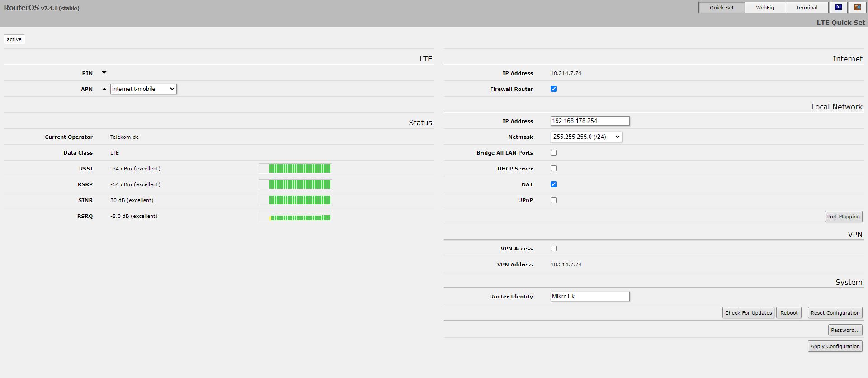Click the Internet IP Address value 10.214.7.74
The image size is (868, 378).
[x=566, y=73]
